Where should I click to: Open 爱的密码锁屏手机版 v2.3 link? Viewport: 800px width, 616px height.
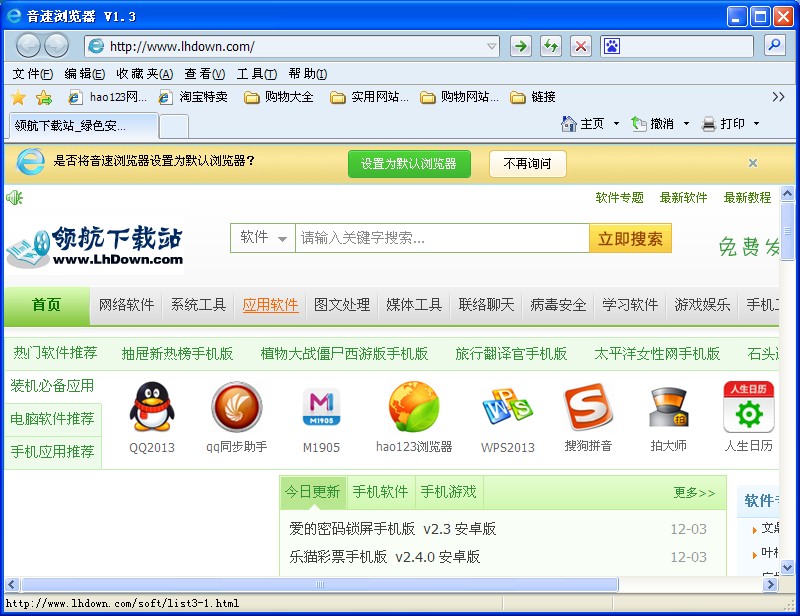coord(392,529)
